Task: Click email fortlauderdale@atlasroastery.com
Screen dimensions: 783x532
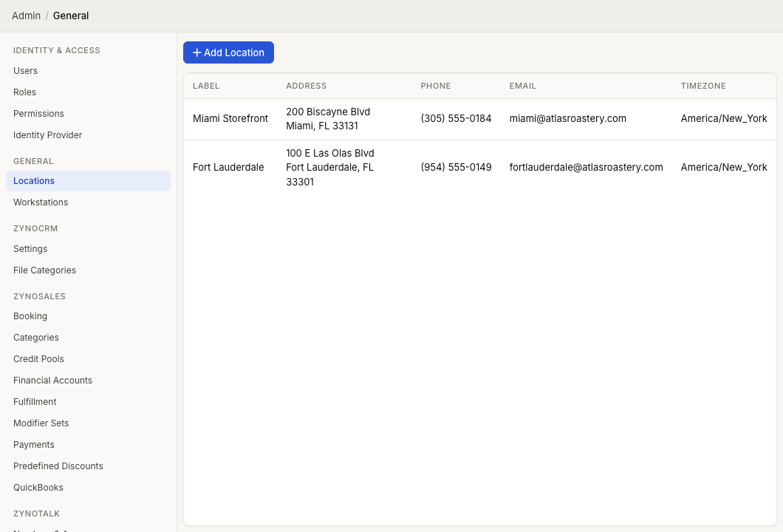Action: point(587,167)
